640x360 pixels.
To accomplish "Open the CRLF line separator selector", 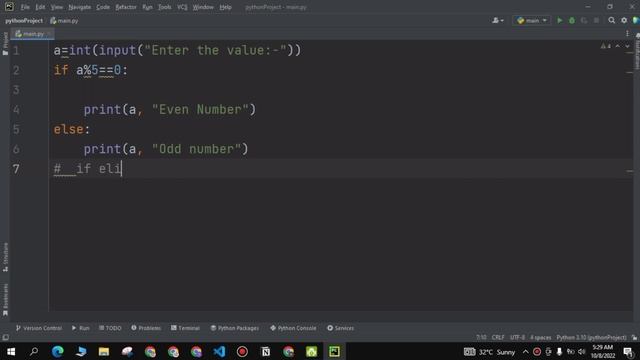I will (498, 338).
